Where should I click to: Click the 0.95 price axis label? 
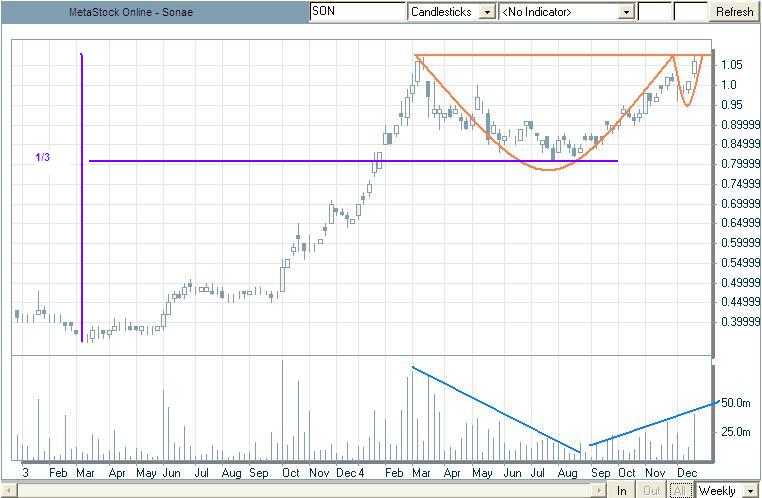(732, 104)
